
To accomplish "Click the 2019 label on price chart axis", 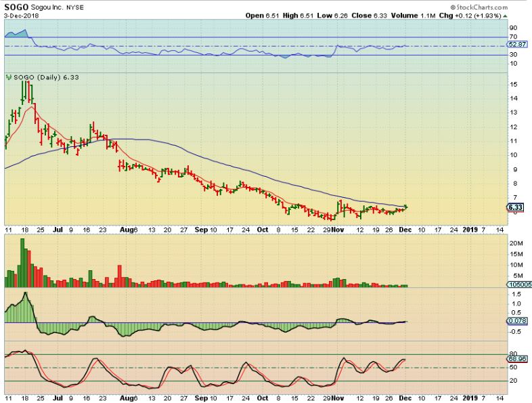I will pos(469,230).
